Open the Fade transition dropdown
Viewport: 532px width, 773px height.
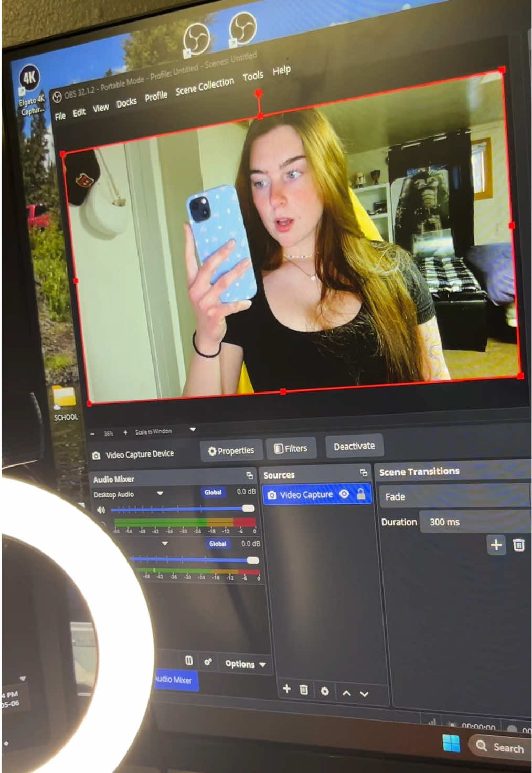(x=454, y=496)
